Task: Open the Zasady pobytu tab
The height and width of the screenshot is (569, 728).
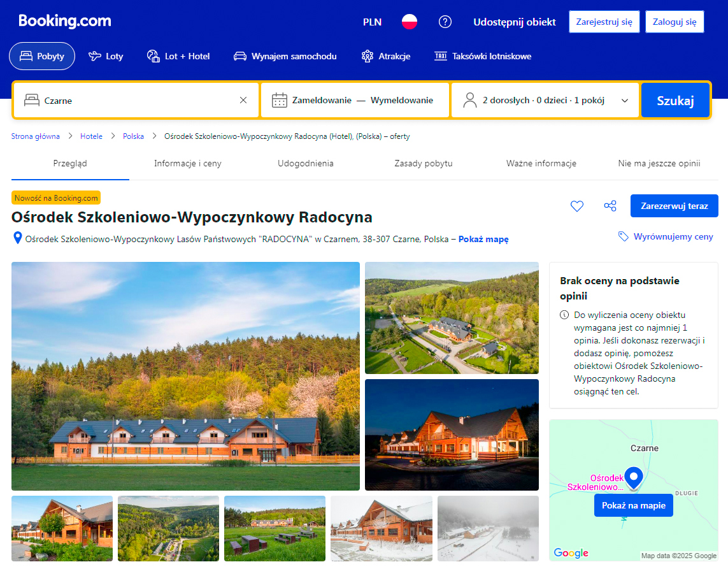Action: [x=424, y=163]
